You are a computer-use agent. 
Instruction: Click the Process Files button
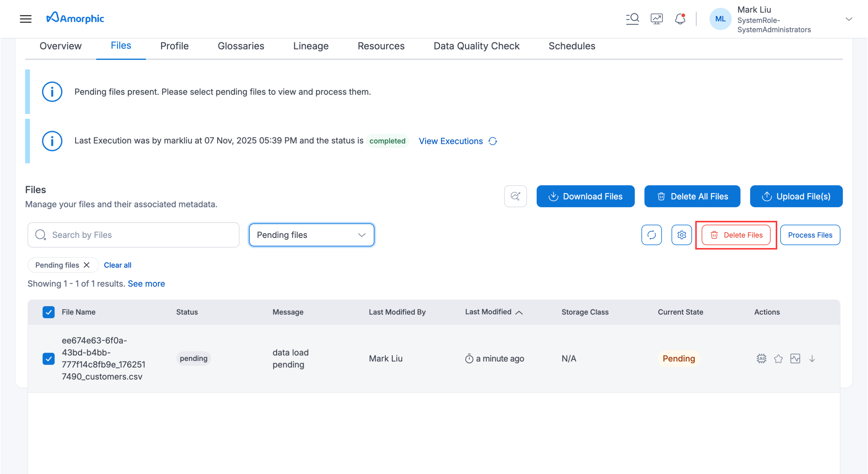(x=810, y=235)
